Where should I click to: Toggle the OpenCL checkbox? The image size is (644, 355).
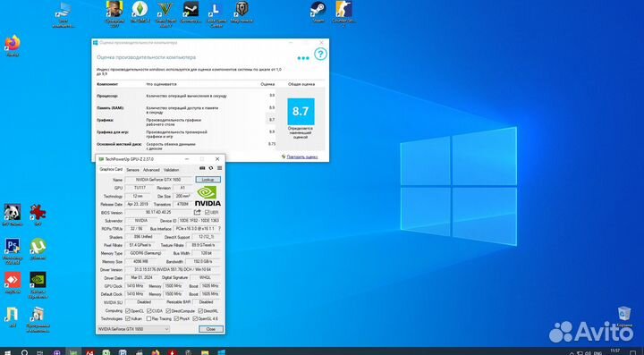pyautogui.click(x=128, y=311)
